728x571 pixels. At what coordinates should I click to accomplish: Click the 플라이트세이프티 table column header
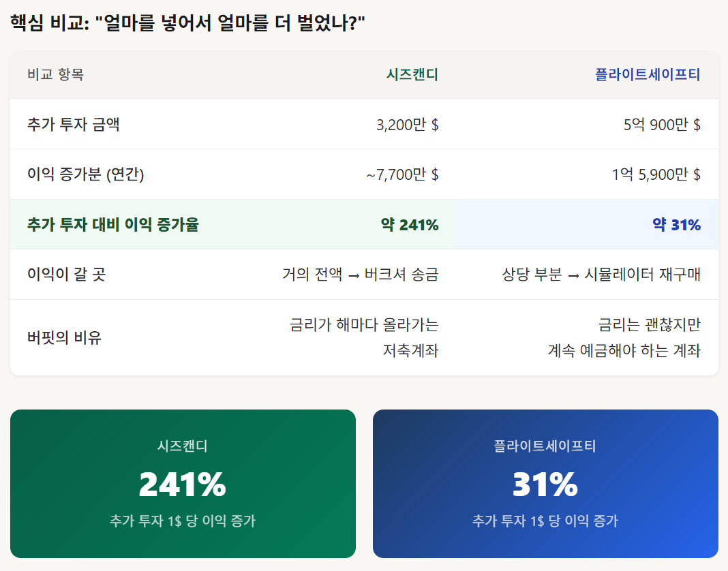click(x=648, y=74)
